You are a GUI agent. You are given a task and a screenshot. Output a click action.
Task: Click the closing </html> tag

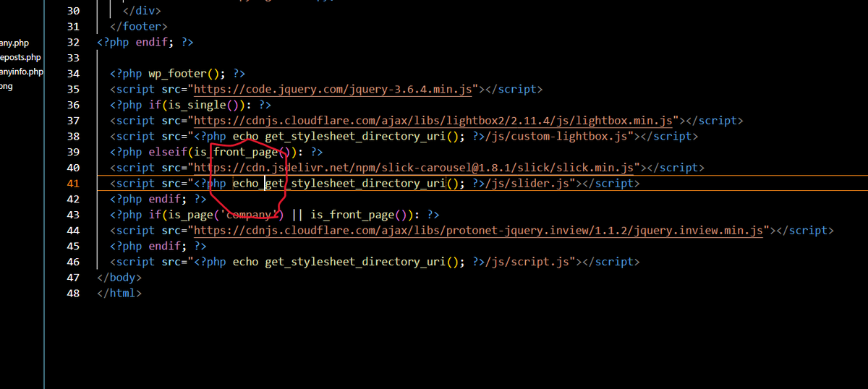tap(119, 294)
